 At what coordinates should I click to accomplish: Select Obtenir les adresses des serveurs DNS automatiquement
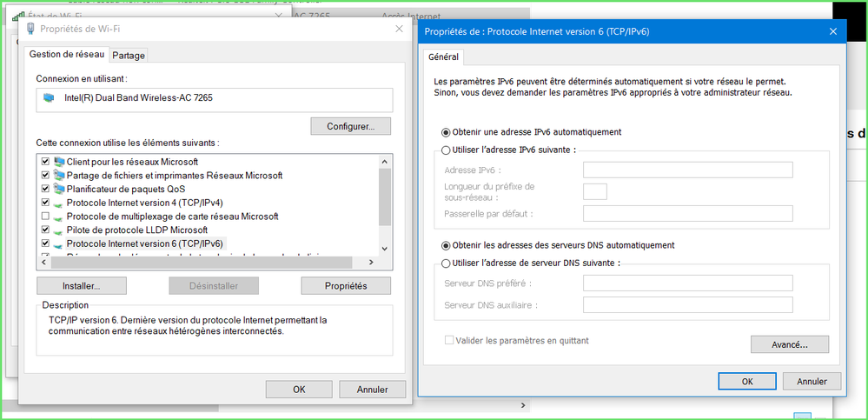click(446, 245)
